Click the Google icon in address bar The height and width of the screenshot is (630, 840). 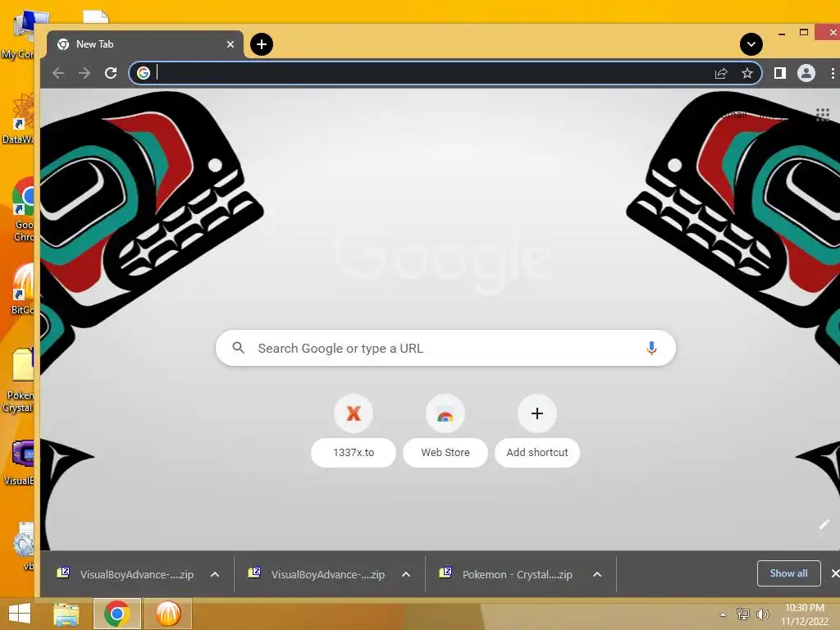[143, 73]
